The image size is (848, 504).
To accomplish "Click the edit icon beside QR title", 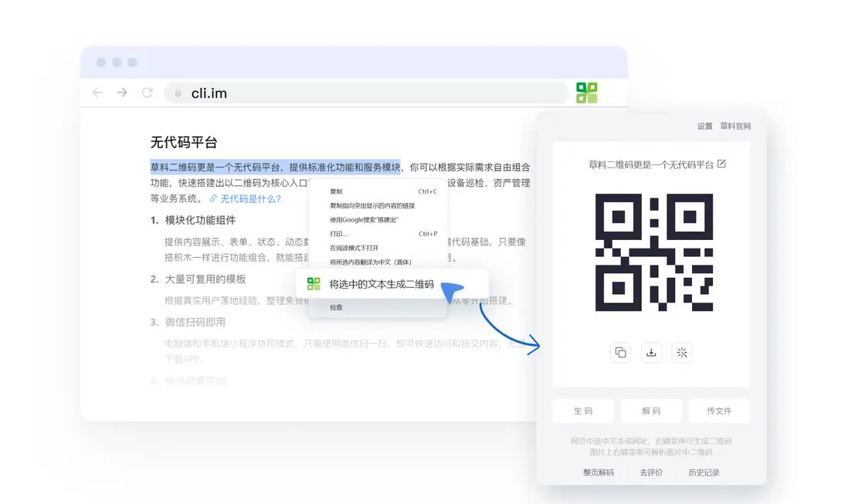I will 721,164.
